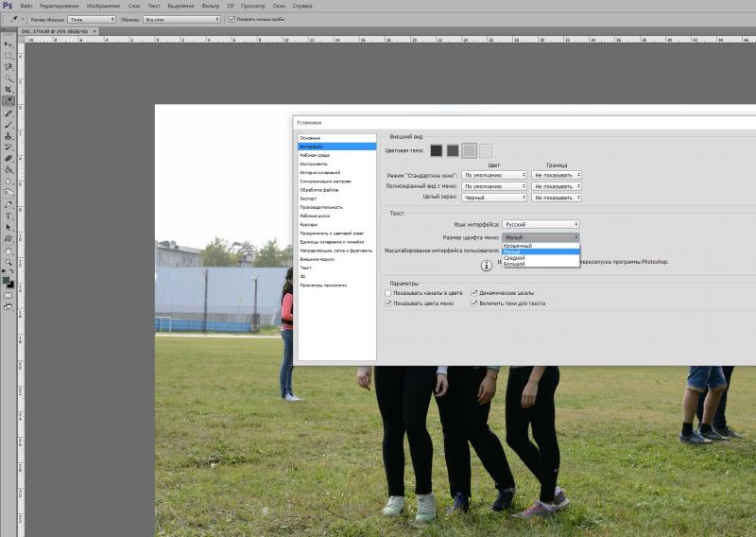Open the 'Справка' menu
The width and height of the screenshot is (756, 537).
(x=302, y=7)
